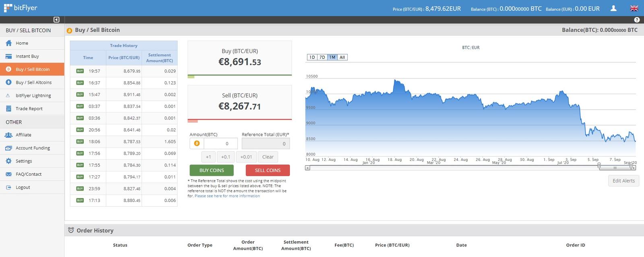Click the 23:59 trade time
The image size is (644, 257).
pos(94,189)
